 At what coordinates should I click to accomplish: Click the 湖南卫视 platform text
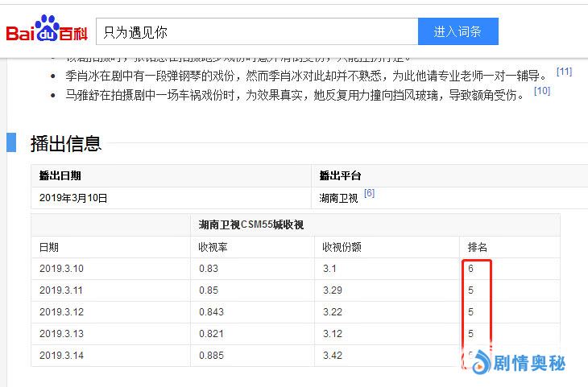338,198
